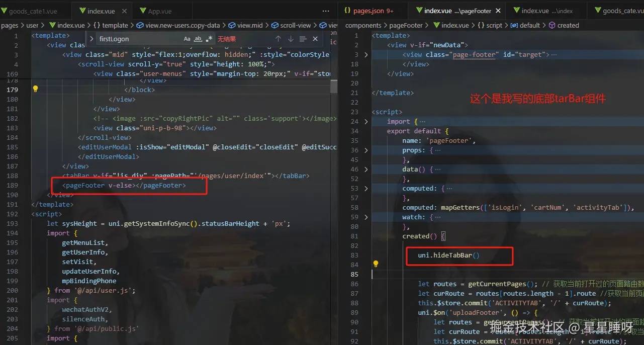Close the pageFooter index.vue tab
The image size is (644, 345).
[x=498, y=11]
